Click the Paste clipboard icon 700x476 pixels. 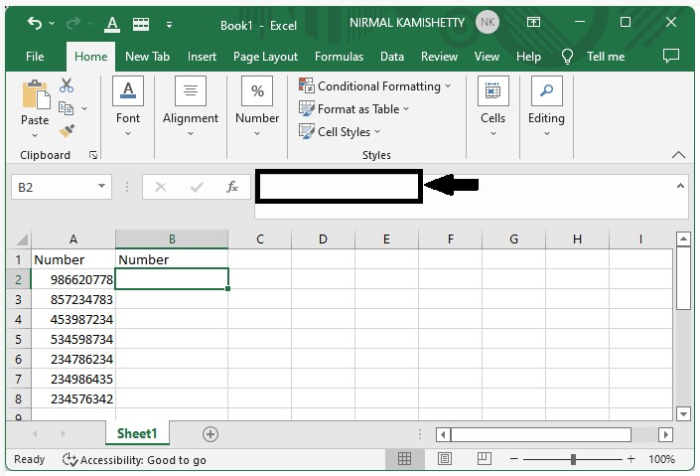(36, 94)
